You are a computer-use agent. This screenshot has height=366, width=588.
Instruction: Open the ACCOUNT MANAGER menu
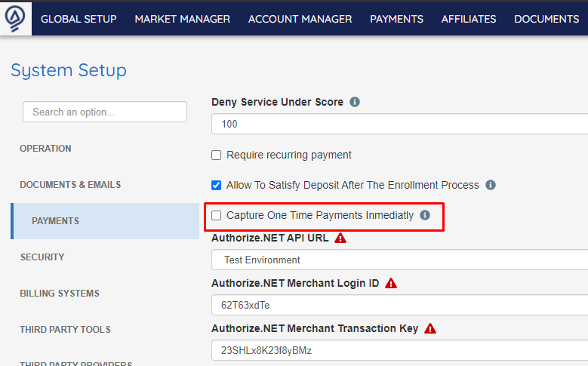click(300, 19)
